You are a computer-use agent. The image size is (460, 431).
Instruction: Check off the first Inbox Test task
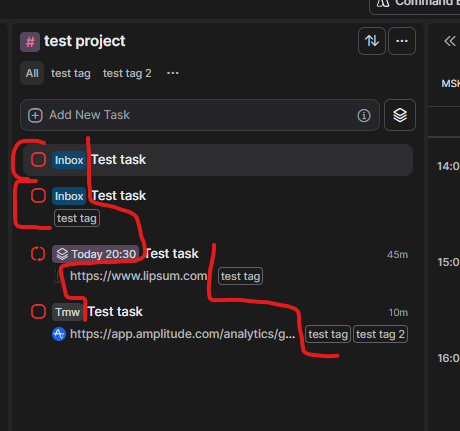pyautogui.click(x=38, y=160)
